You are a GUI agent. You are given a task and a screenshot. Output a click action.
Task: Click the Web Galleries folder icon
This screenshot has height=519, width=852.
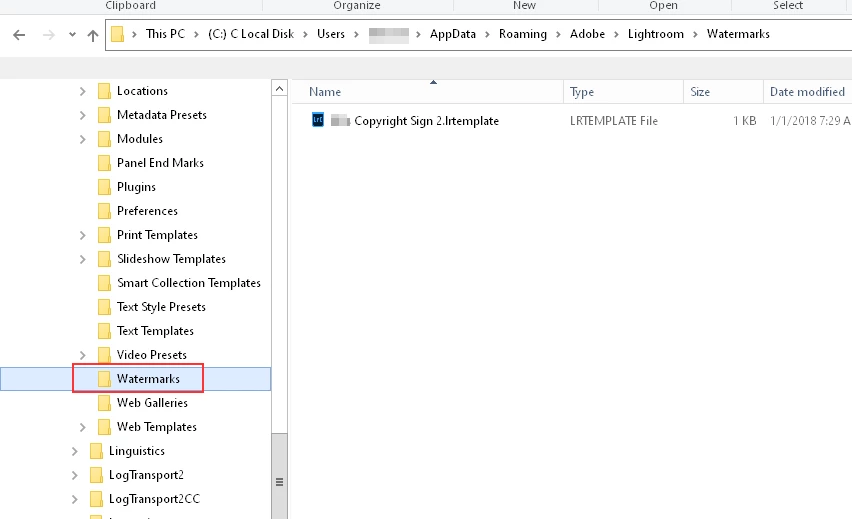tap(104, 403)
